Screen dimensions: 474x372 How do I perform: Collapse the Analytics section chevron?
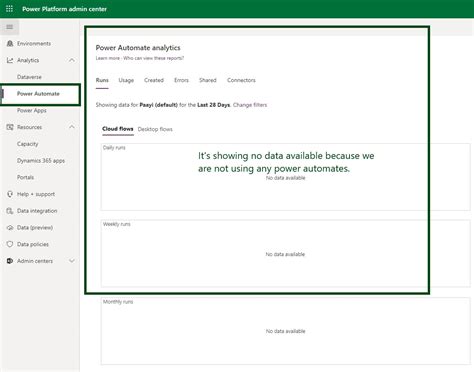tap(72, 60)
